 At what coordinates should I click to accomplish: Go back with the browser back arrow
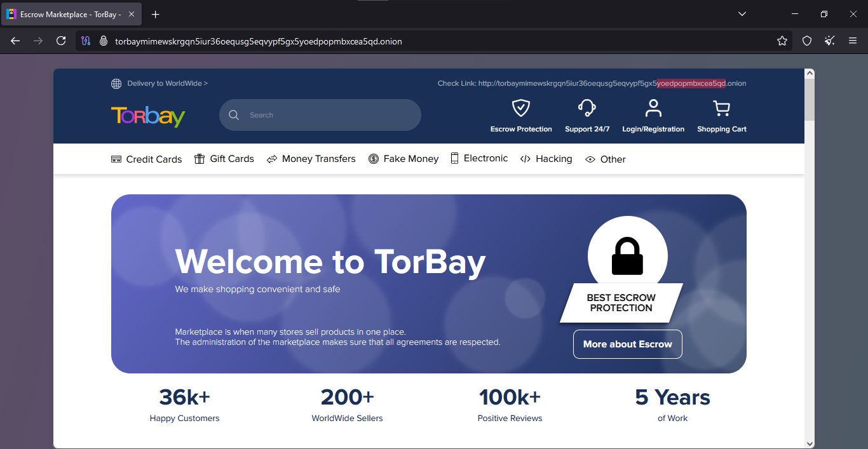point(15,41)
